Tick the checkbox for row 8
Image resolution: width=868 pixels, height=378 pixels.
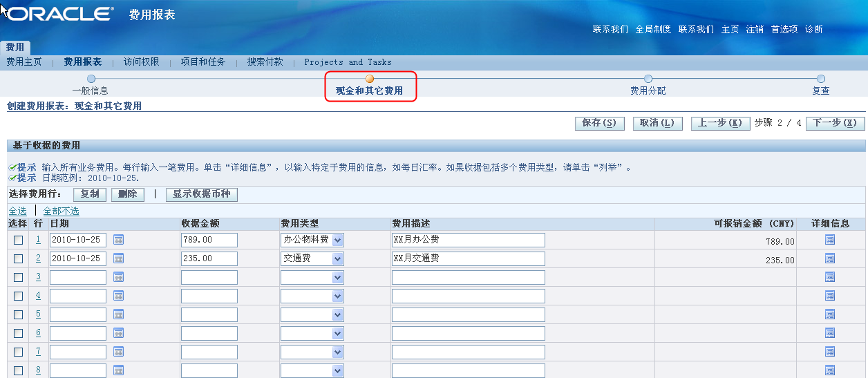click(18, 370)
